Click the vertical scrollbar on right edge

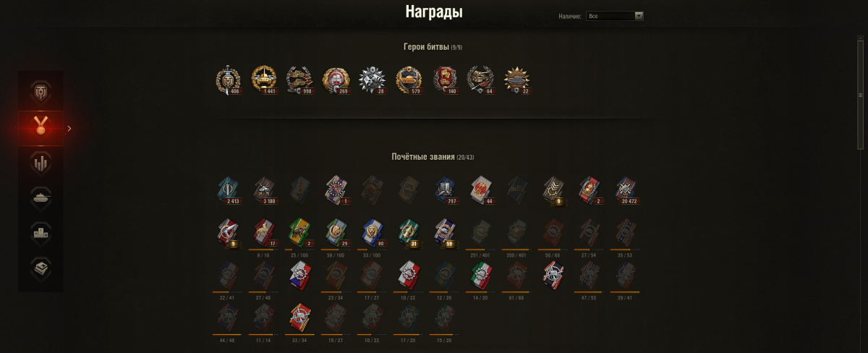860,94
